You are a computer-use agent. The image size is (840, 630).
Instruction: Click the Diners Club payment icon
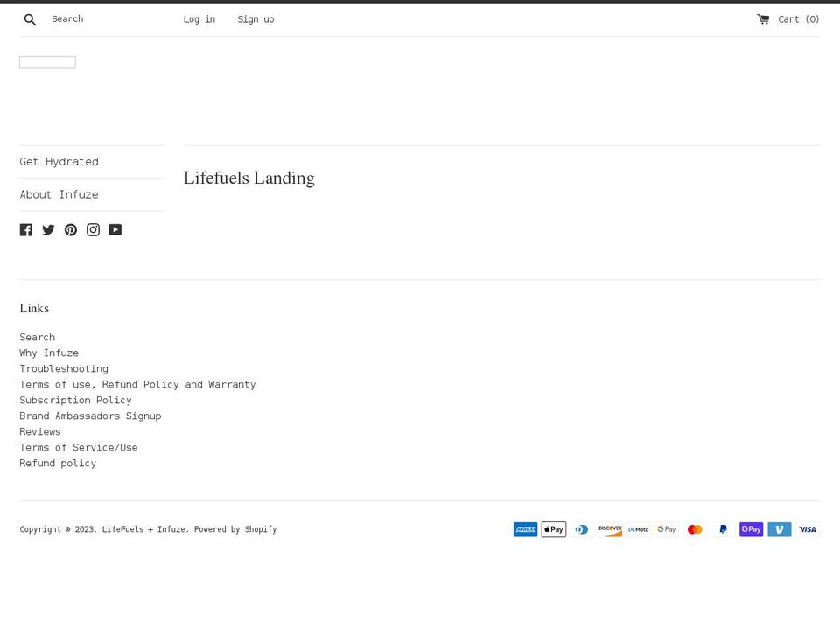pos(582,529)
